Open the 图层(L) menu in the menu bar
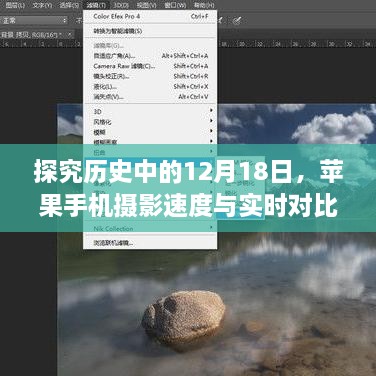The width and height of the screenshot is (376, 376). [15, 5]
